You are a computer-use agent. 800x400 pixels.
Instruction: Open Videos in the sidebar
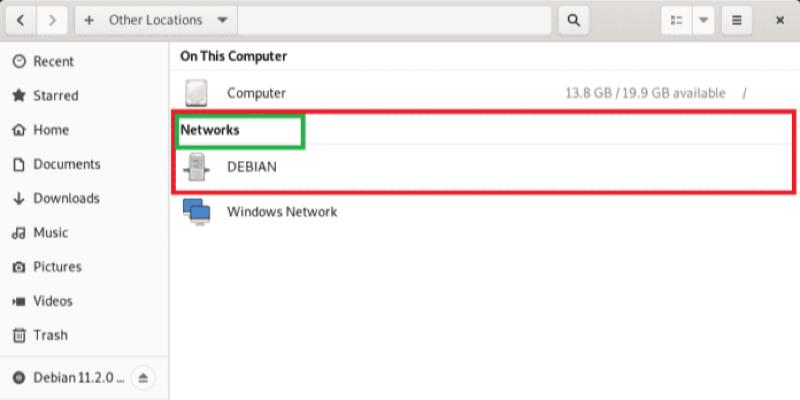[53, 301]
